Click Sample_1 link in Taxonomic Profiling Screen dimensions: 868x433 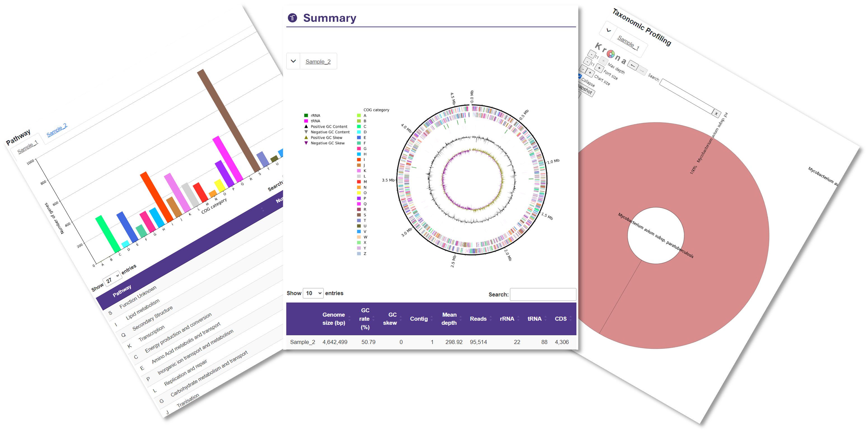[x=628, y=43]
